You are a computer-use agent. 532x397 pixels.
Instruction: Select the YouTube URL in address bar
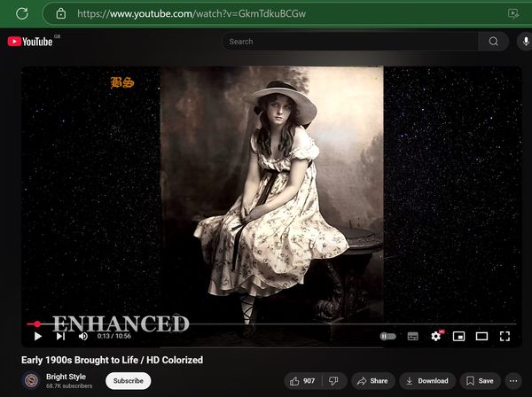point(192,13)
